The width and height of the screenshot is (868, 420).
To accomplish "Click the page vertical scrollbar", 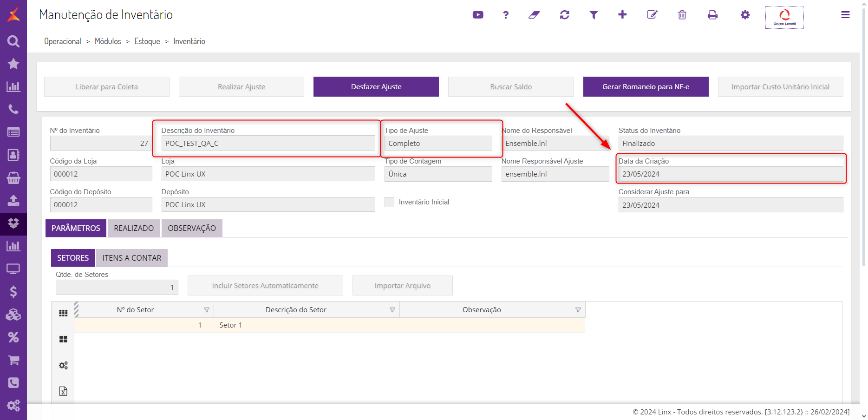I will pos(863,139).
